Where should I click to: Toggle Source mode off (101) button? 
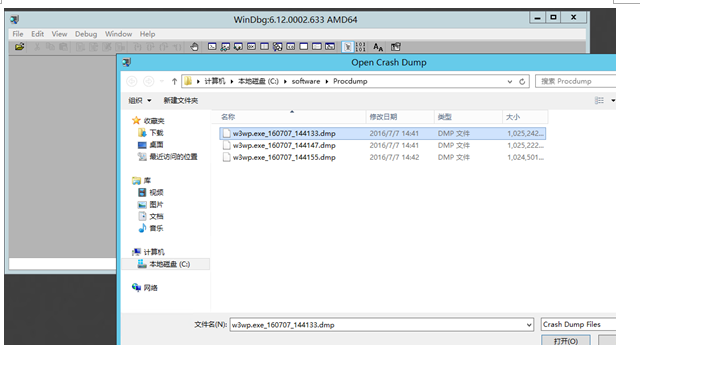tap(361, 47)
